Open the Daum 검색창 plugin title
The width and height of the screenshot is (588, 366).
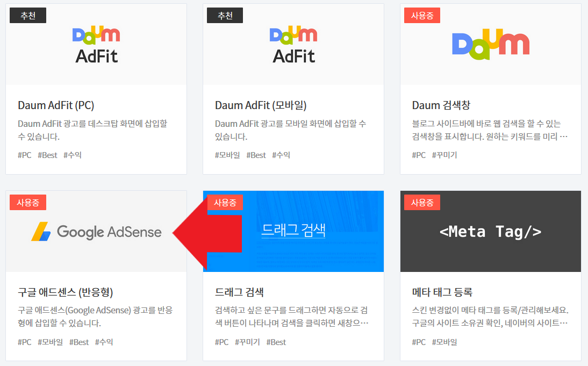441,105
